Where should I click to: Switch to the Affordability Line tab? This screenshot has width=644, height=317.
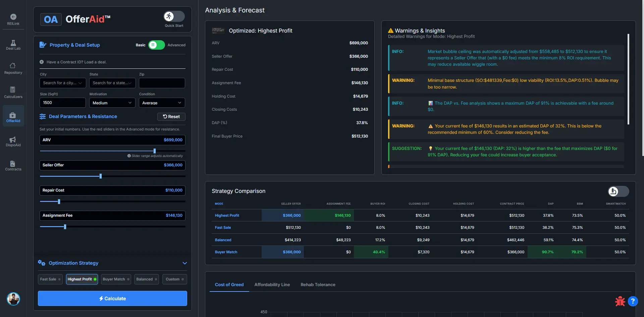[272, 284]
